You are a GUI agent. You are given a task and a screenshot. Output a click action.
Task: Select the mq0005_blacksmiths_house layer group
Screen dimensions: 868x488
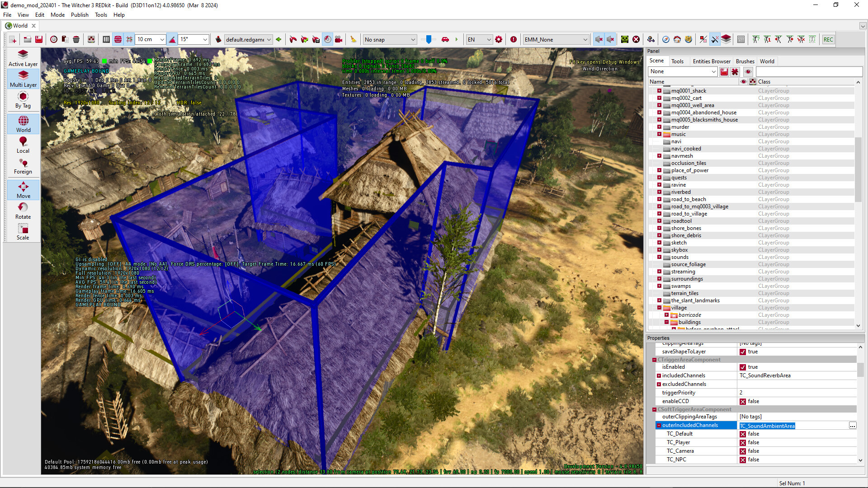click(704, 120)
